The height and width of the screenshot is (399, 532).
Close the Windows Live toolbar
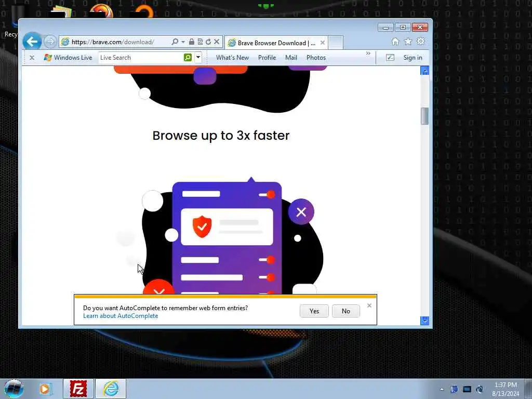point(32,58)
